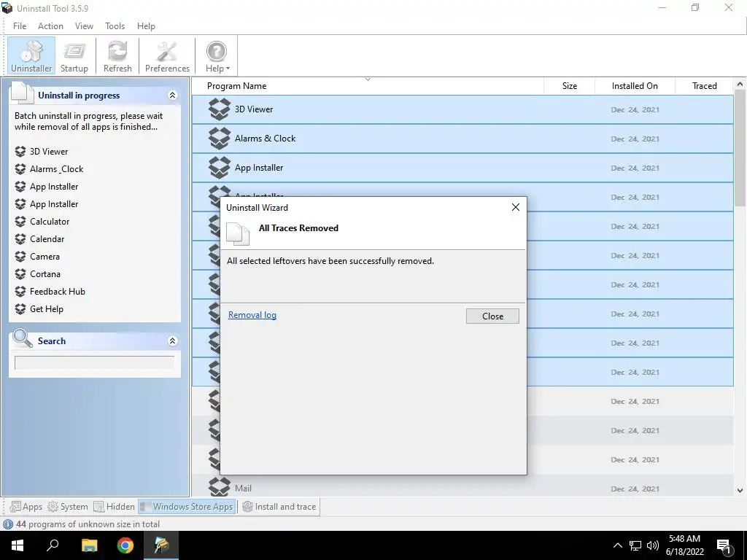Sort by the Program Name column header
The image size is (747, 560).
368,86
